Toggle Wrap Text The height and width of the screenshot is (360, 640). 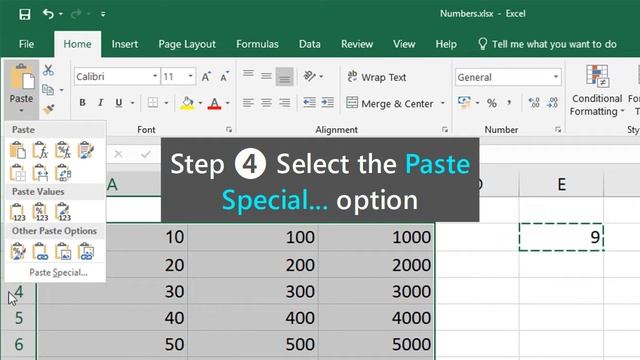pos(376,77)
